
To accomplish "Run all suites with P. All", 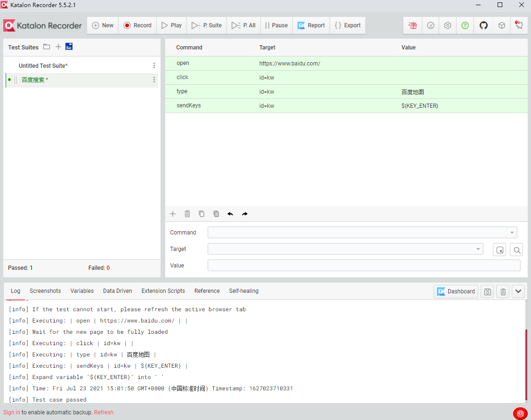I will click(243, 25).
